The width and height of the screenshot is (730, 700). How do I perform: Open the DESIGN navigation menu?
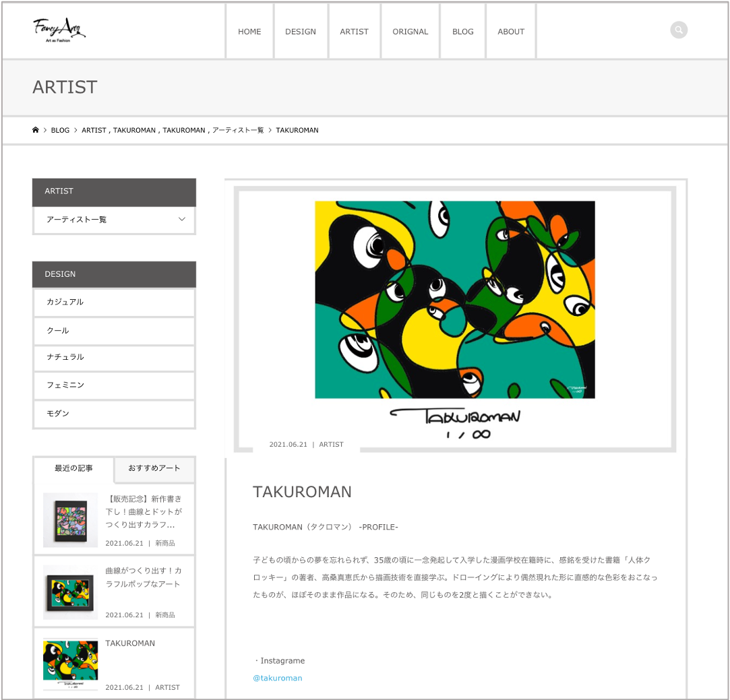[300, 32]
